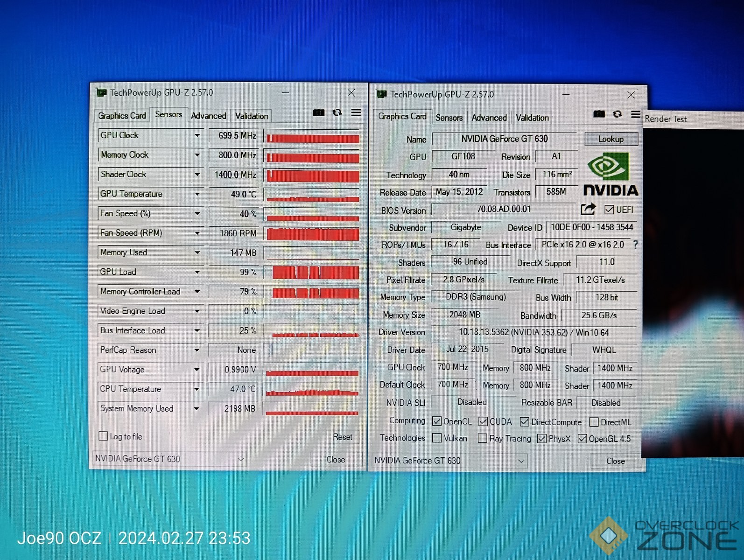The height and width of the screenshot is (560, 744).
Task: Open the Memory Controller Load dropdown arrow
Action: 197,292
